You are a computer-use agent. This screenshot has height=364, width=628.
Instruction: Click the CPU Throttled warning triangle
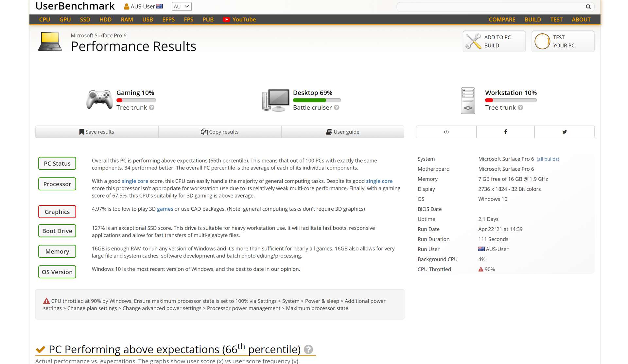[x=481, y=269]
